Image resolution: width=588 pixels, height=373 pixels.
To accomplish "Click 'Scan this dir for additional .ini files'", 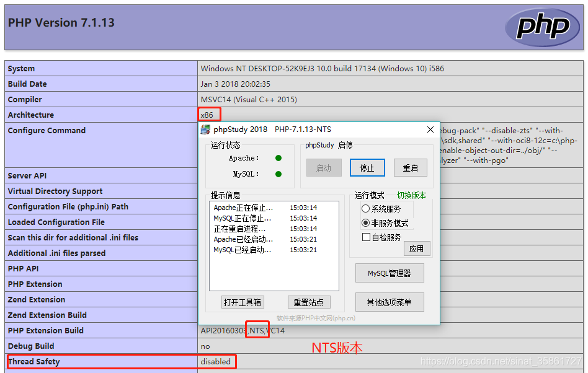I will [x=73, y=238].
